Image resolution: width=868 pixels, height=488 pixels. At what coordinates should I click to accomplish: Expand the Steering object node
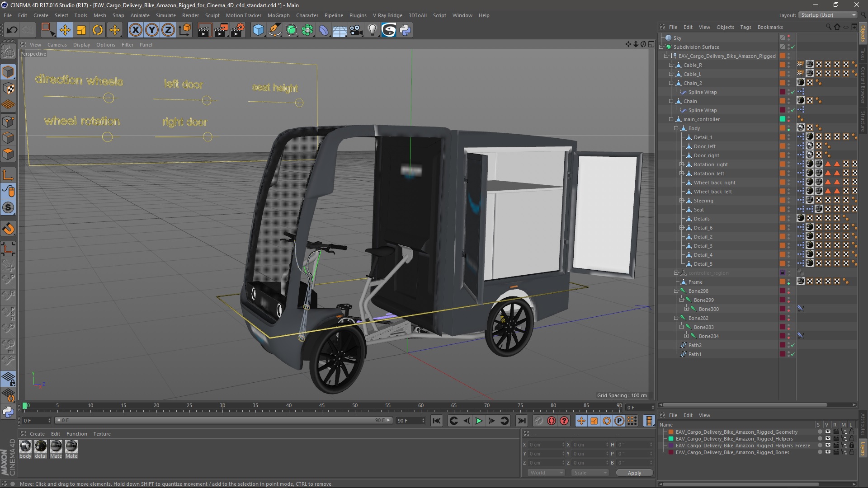coord(682,201)
